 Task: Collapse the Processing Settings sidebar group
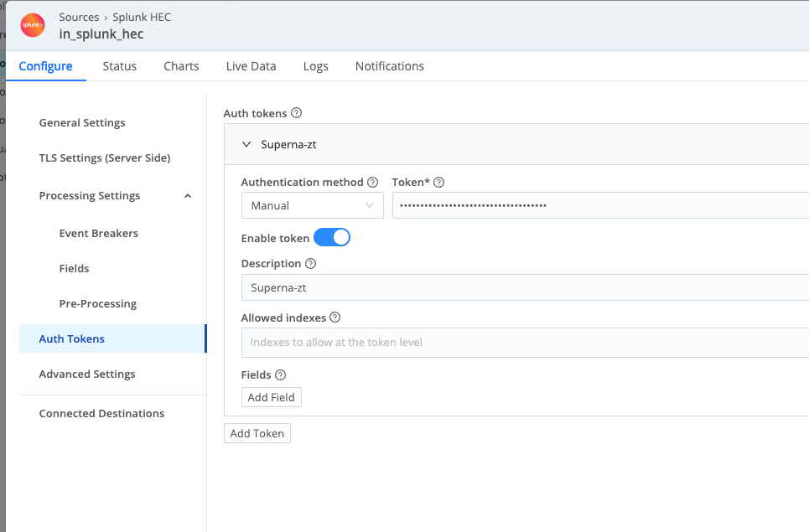(x=188, y=196)
